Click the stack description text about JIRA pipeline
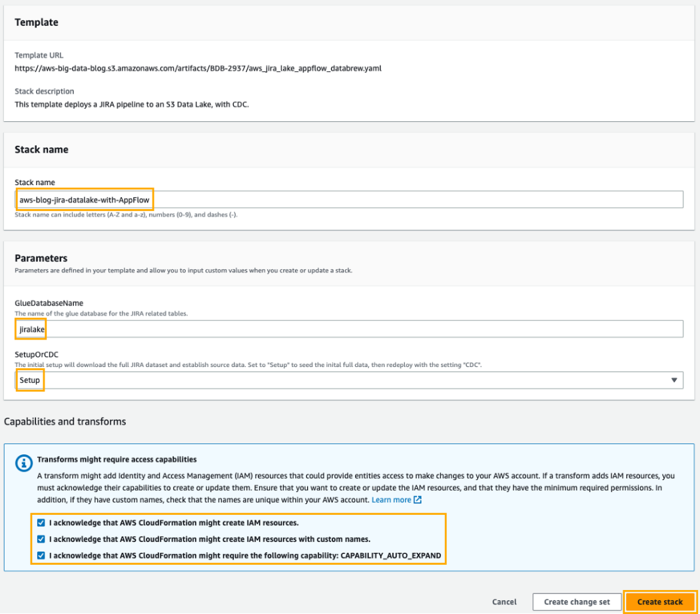The width and height of the screenshot is (700, 614). (x=132, y=105)
